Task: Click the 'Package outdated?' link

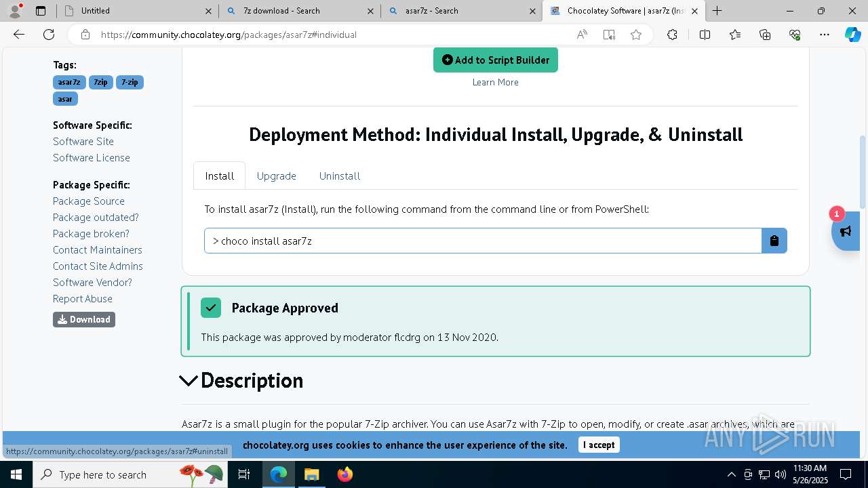Action: pyautogui.click(x=96, y=217)
